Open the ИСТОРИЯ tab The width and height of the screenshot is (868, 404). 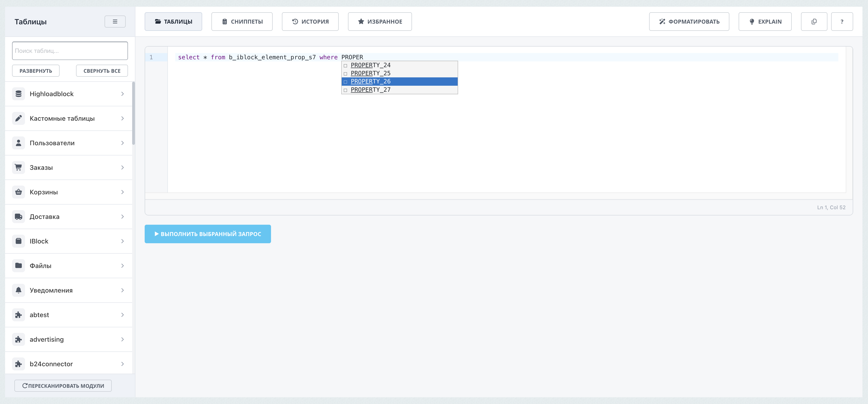(x=310, y=21)
